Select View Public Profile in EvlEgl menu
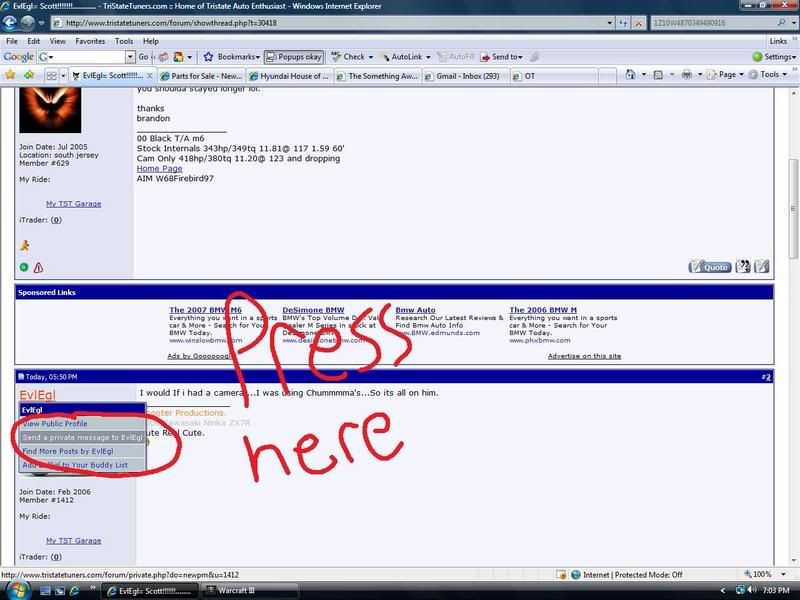800x600 pixels. (x=82, y=423)
